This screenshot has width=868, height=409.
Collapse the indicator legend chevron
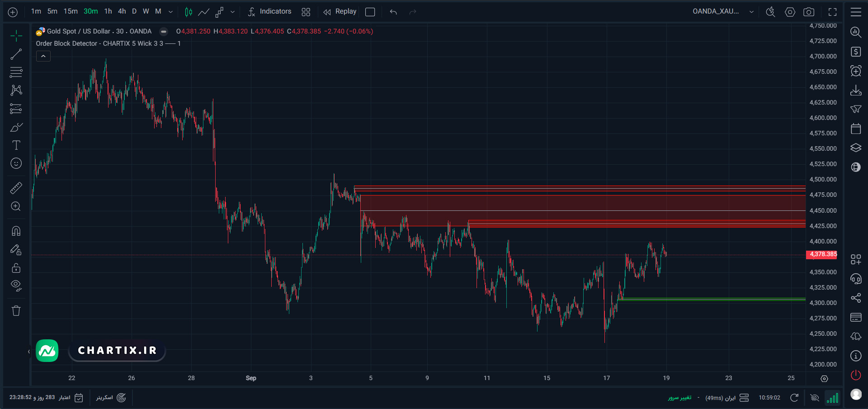point(43,56)
